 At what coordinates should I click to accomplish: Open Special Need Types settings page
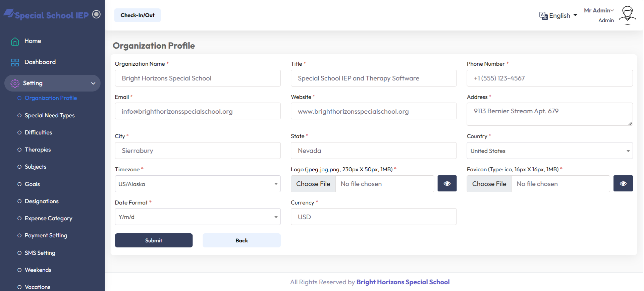point(50,115)
